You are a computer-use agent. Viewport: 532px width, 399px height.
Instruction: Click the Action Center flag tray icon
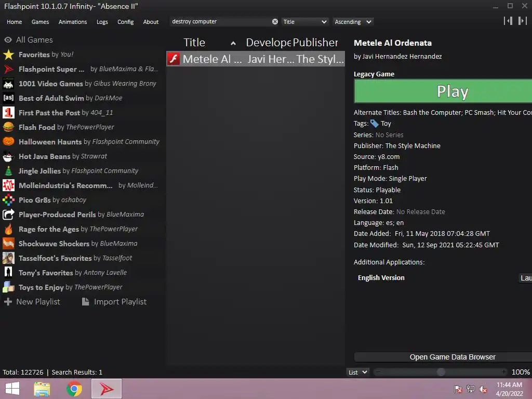point(458,389)
